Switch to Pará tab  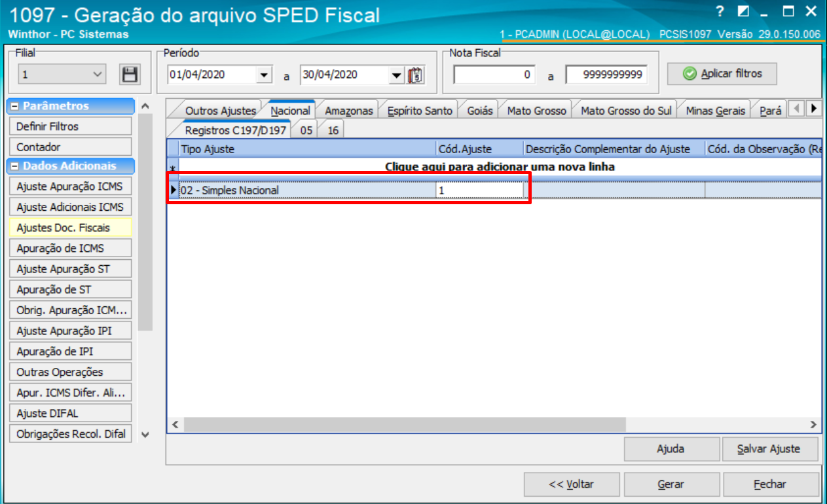tap(770, 111)
